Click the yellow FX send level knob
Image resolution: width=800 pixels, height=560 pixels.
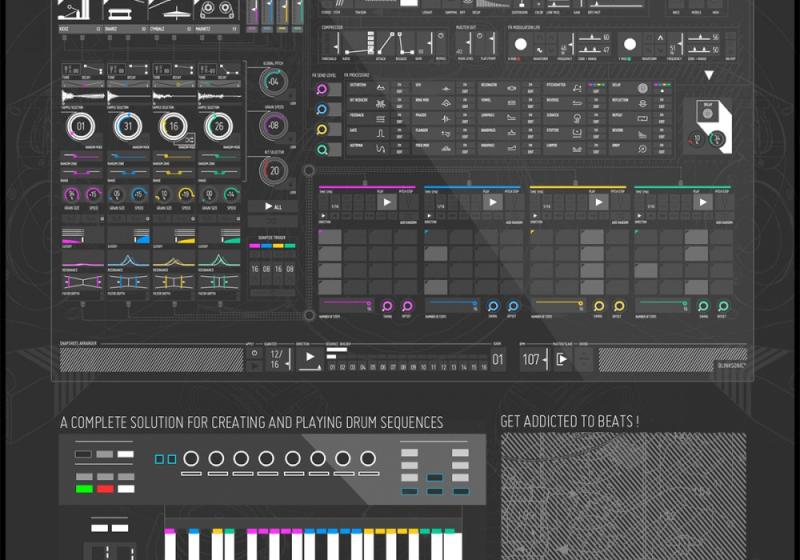coord(322,130)
